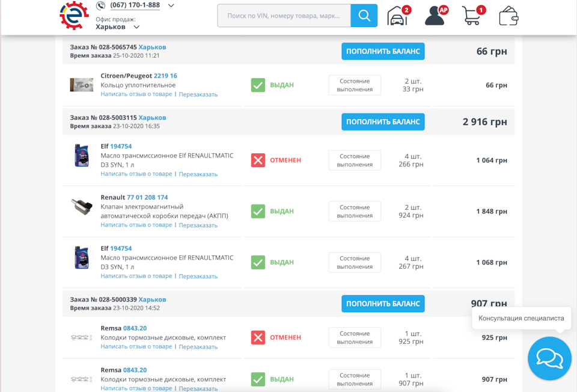Click the Citroen sealing ring thumbnail

[x=82, y=85]
